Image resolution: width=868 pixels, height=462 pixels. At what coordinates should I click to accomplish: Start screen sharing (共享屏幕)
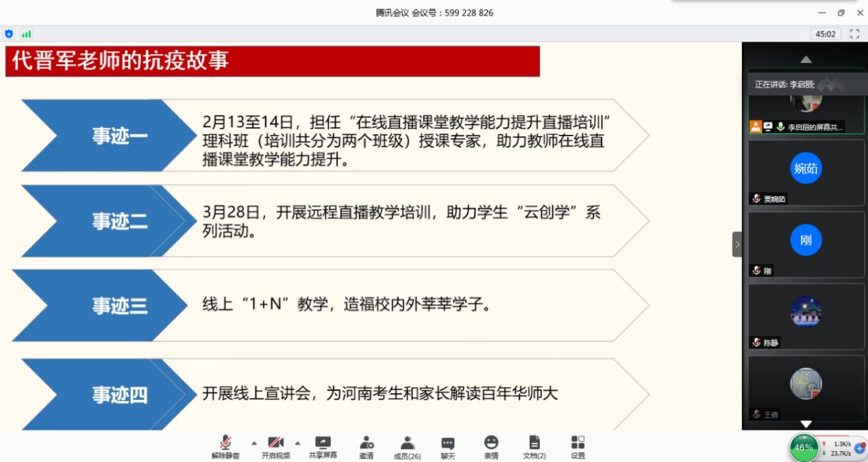pos(323,446)
